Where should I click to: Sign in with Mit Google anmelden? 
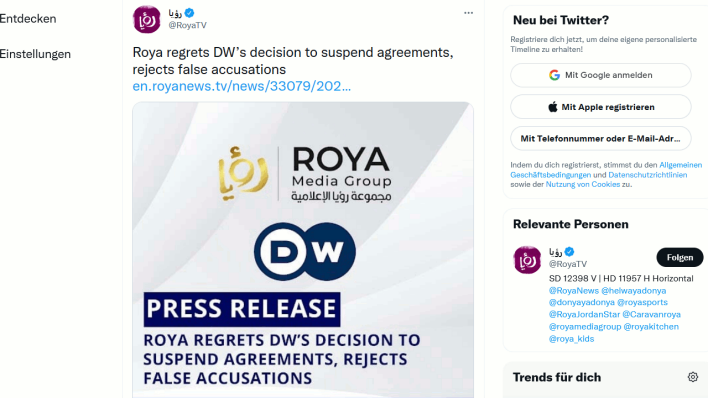(x=601, y=75)
